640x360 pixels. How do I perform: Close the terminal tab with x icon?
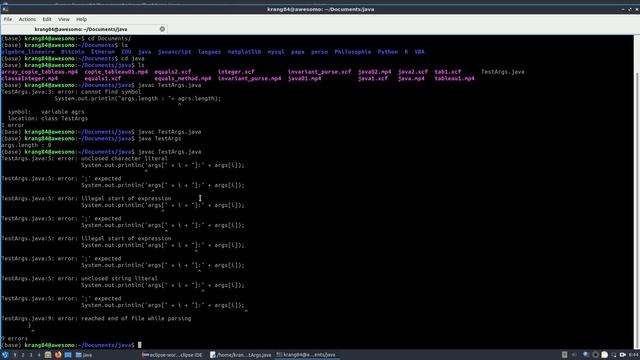point(162,29)
